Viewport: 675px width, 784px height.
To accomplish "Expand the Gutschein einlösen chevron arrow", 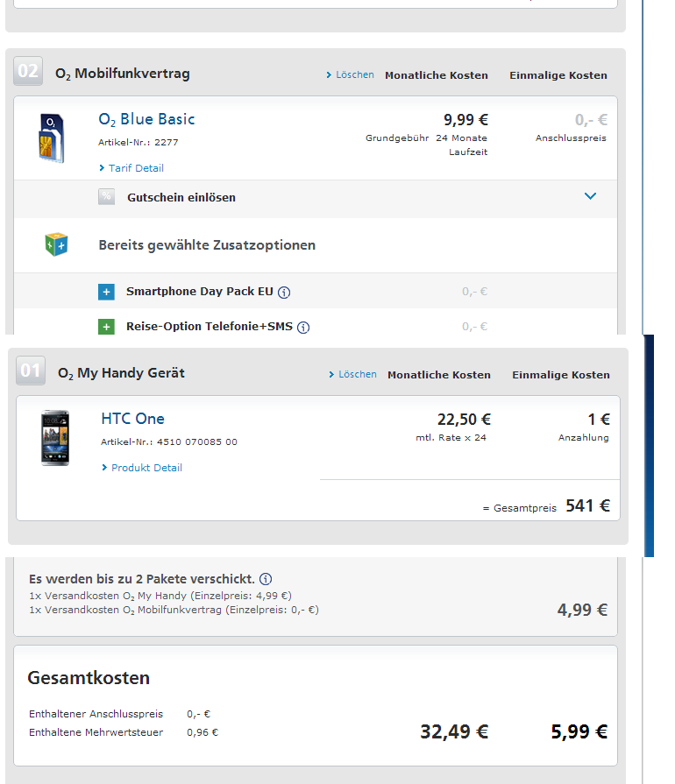I will coord(590,196).
